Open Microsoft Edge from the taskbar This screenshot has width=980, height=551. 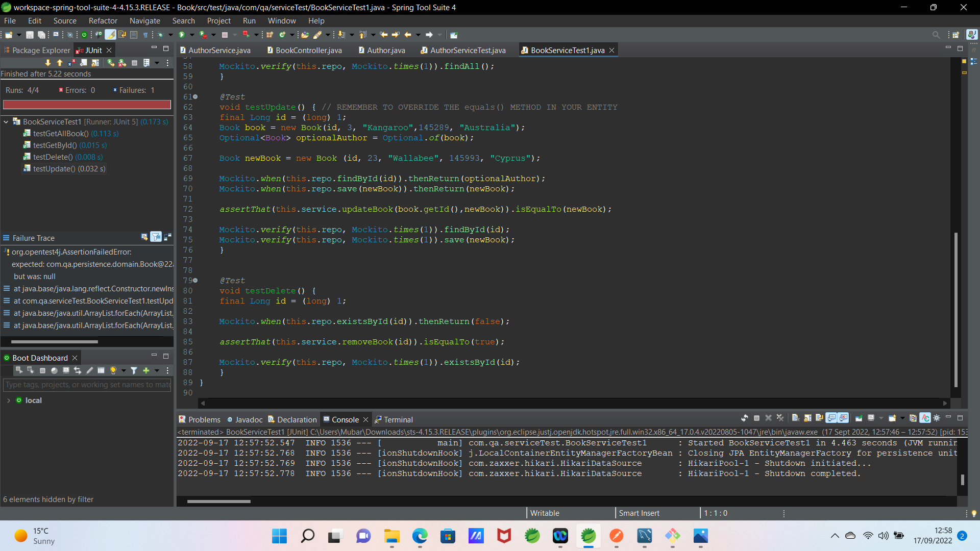(x=420, y=536)
